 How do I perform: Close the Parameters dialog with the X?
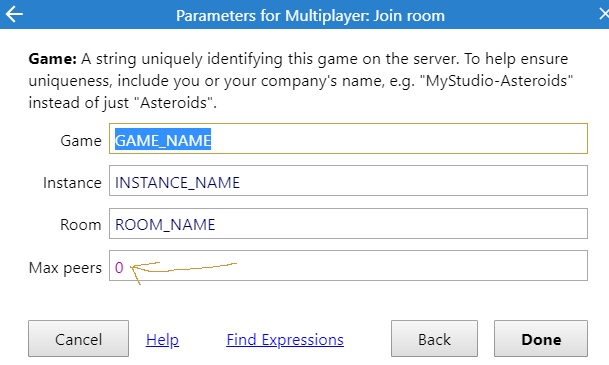[x=604, y=14]
